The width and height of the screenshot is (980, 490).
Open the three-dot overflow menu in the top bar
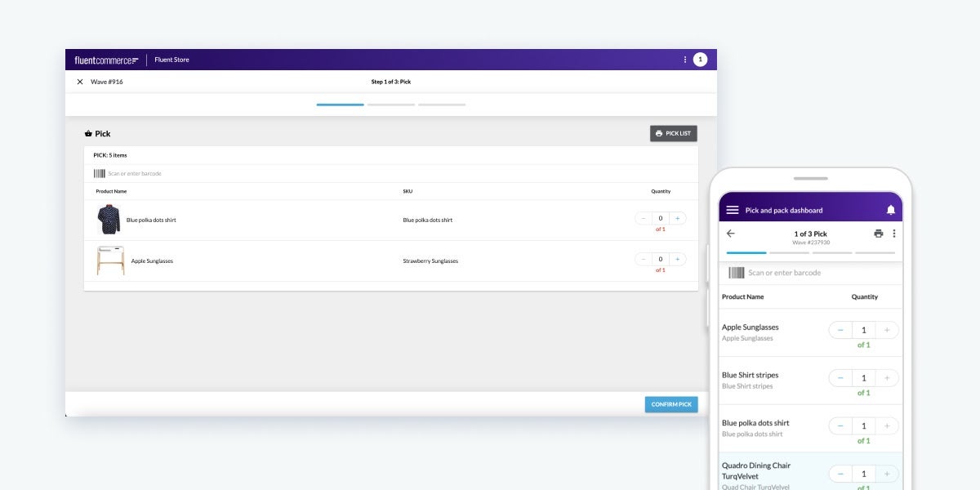coord(684,59)
